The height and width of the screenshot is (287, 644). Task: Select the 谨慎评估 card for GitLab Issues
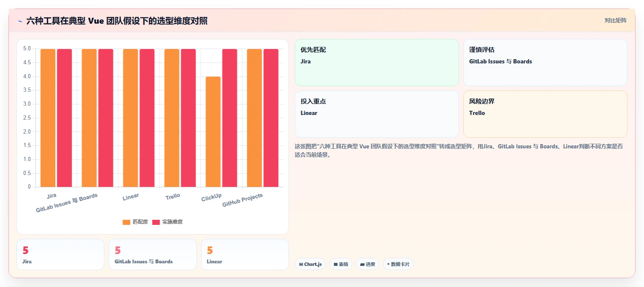coord(545,63)
